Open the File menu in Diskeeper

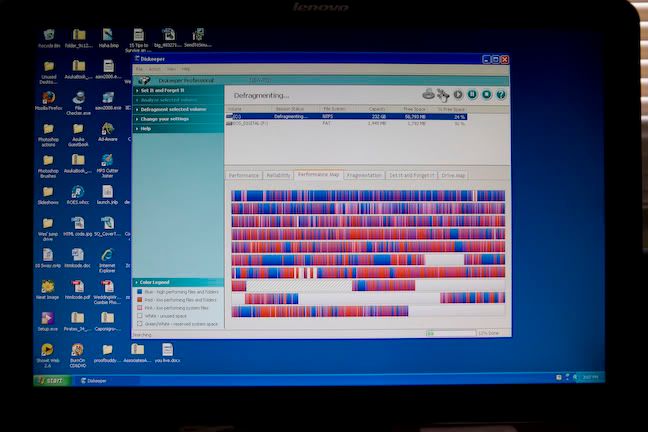click(x=139, y=69)
